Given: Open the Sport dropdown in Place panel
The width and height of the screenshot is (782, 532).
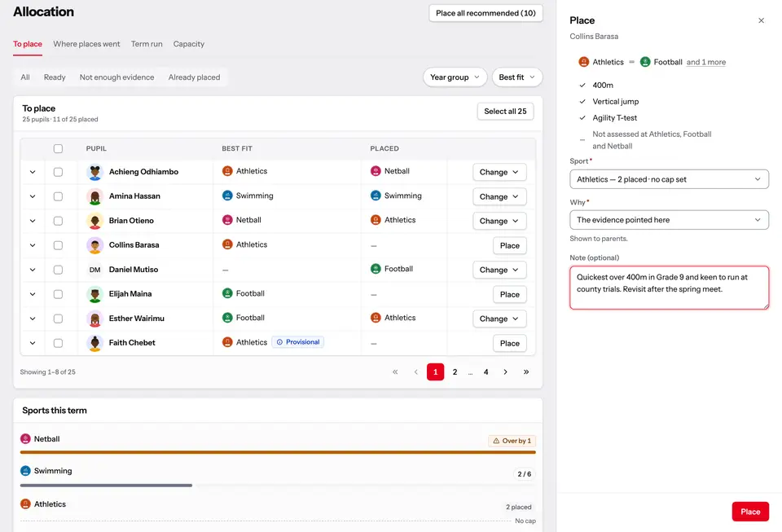Looking at the screenshot, I should coord(669,179).
